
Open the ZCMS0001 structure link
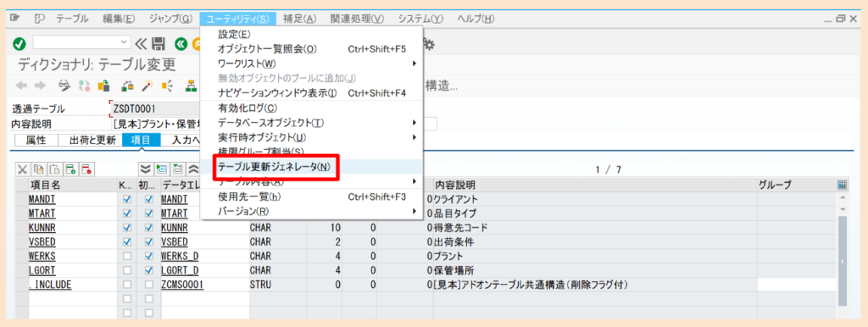[x=182, y=285]
